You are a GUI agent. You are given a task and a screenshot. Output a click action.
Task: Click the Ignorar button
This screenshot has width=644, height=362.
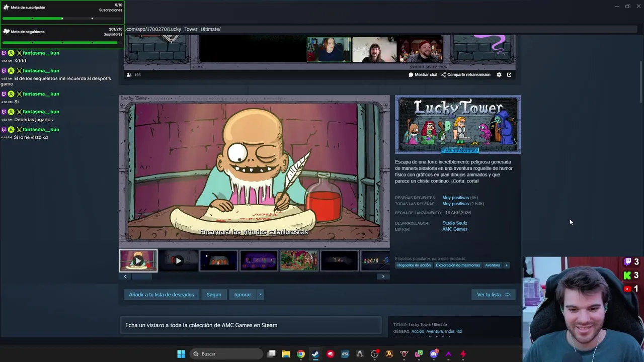pos(243,295)
